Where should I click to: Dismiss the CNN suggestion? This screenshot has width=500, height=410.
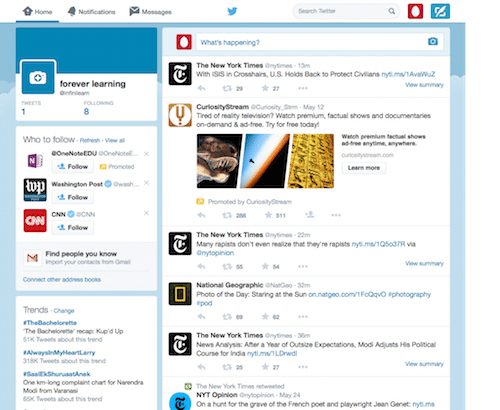[146, 213]
